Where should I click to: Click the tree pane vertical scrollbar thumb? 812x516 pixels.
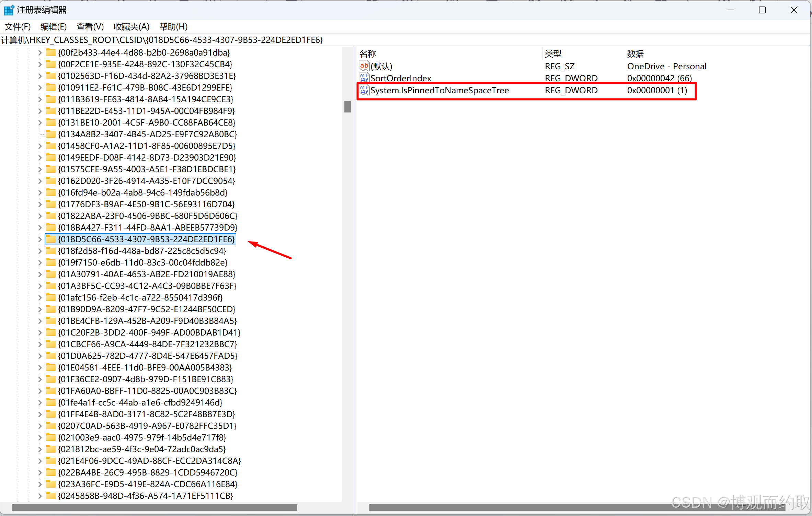tap(347, 107)
